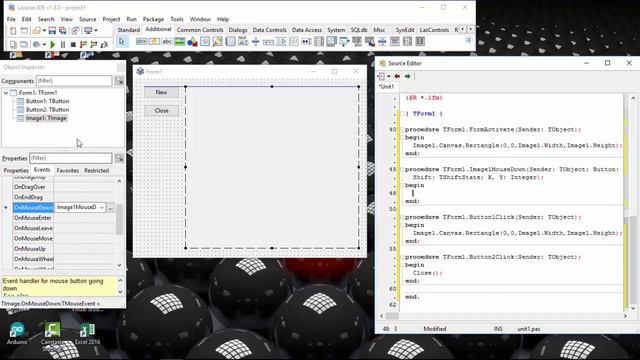Stop the program with the stop icon
640x360 pixels.
pyautogui.click(x=73, y=44)
